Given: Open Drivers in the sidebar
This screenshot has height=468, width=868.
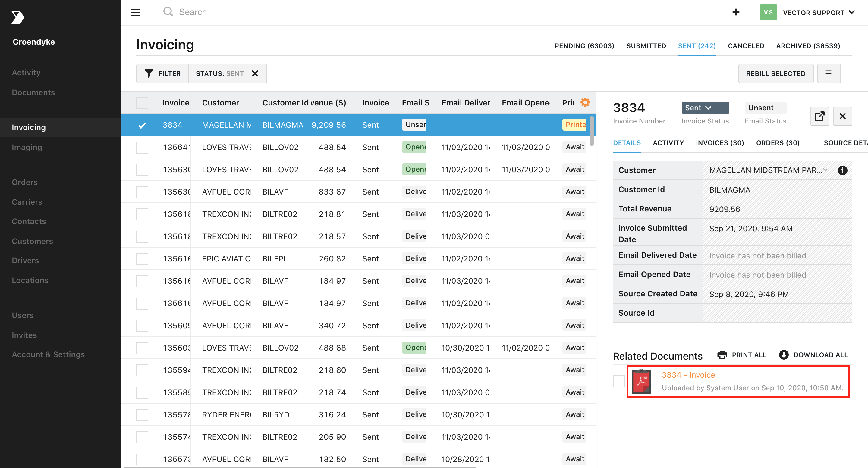Looking at the screenshot, I should coord(25,260).
